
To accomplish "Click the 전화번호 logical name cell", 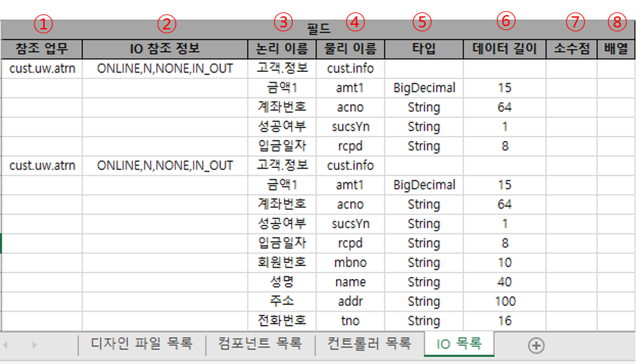I will click(282, 321).
